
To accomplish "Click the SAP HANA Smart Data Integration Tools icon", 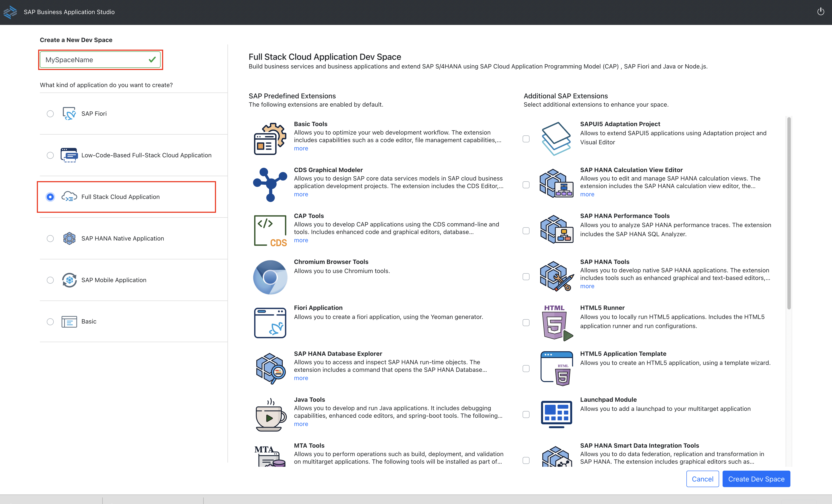I will [x=557, y=456].
